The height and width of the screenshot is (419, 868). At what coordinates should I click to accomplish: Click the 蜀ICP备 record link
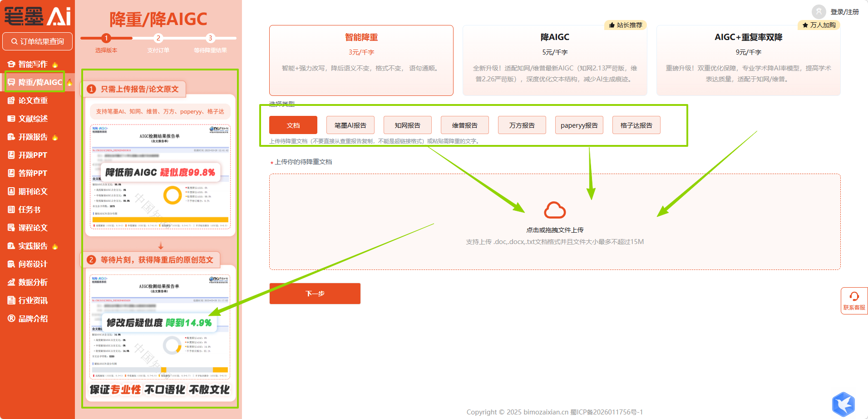click(607, 412)
